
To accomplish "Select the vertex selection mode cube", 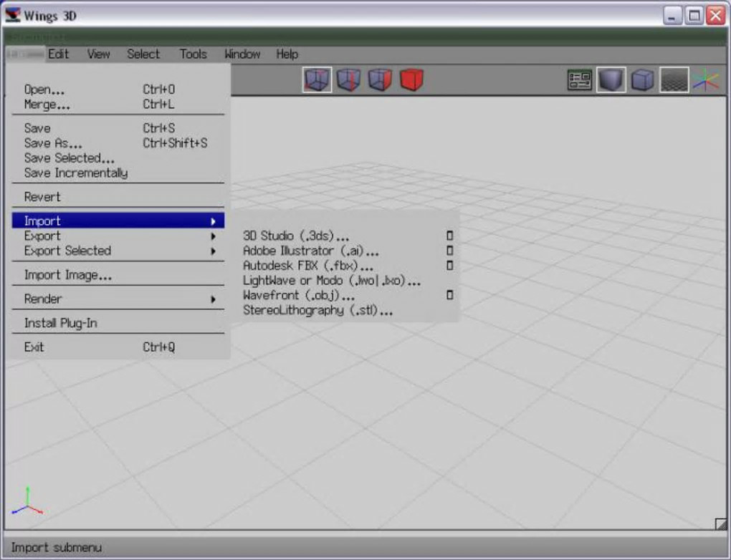I will pos(317,79).
